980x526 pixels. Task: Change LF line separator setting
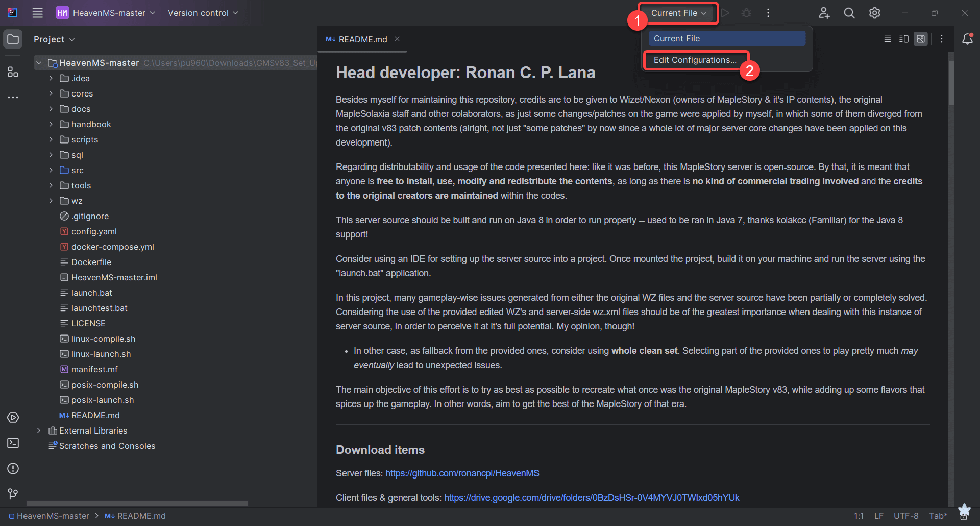tap(879, 516)
